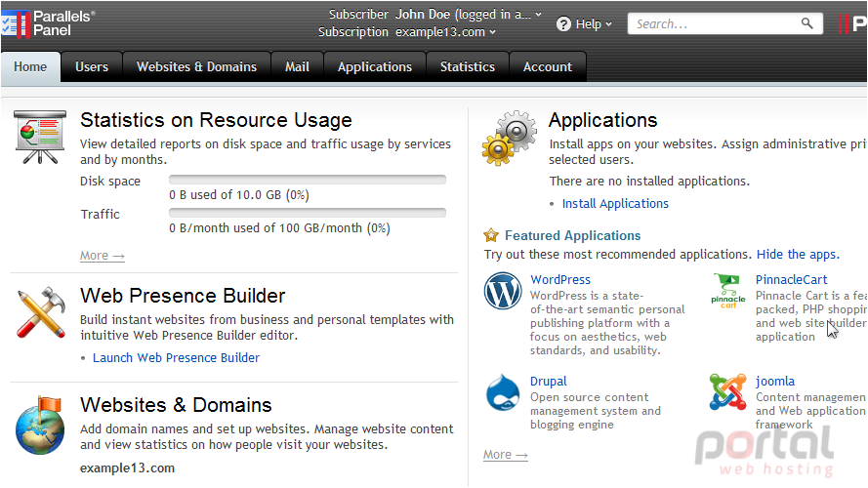
Task: Click the Disk space usage progress bar
Action: [x=308, y=180]
